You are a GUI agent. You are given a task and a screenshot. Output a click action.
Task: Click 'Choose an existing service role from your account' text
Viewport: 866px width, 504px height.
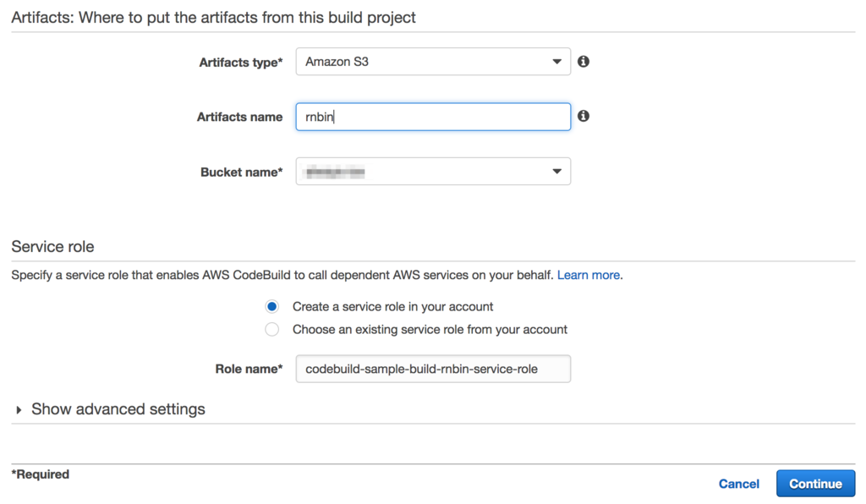[x=430, y=330]
